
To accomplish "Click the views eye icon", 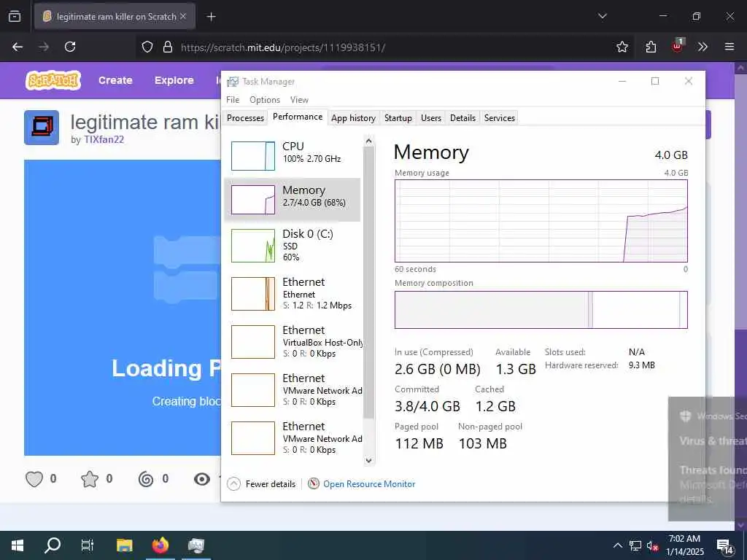I will [202, 479].
